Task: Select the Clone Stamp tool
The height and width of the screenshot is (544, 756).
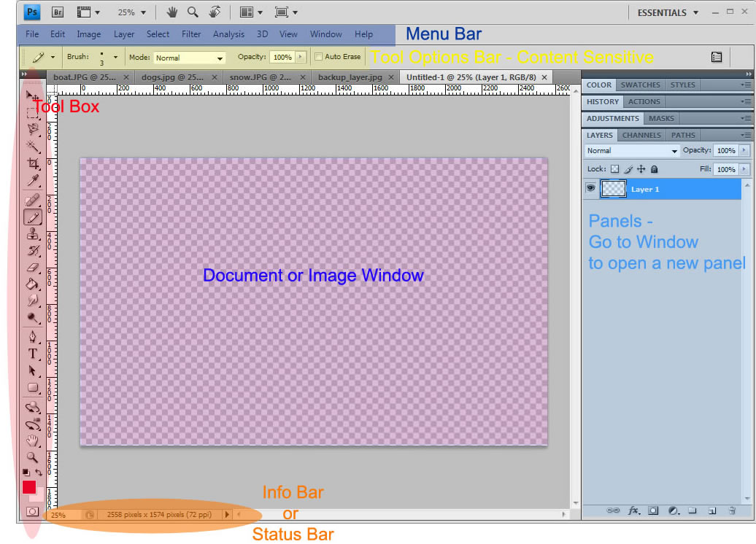Action: click(x=32, y=233)
